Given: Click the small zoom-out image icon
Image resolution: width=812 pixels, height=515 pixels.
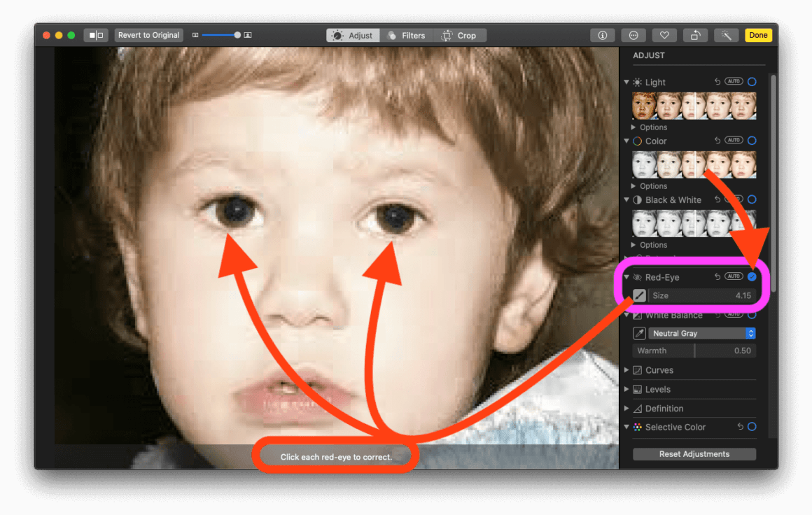Looking at the screenshot, I should pyautogui.click(x=195, y=35).
